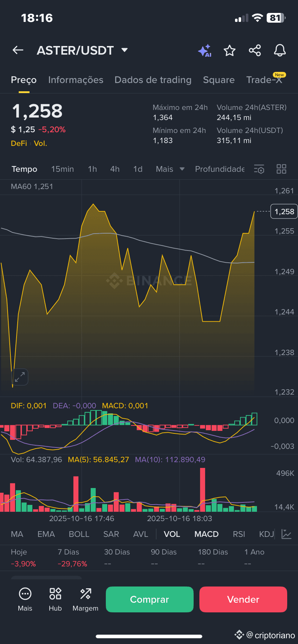The width and height of the screenshot is (298, 644).
Task: Tap the tallest red volume bar
Action: pos(203,489)
